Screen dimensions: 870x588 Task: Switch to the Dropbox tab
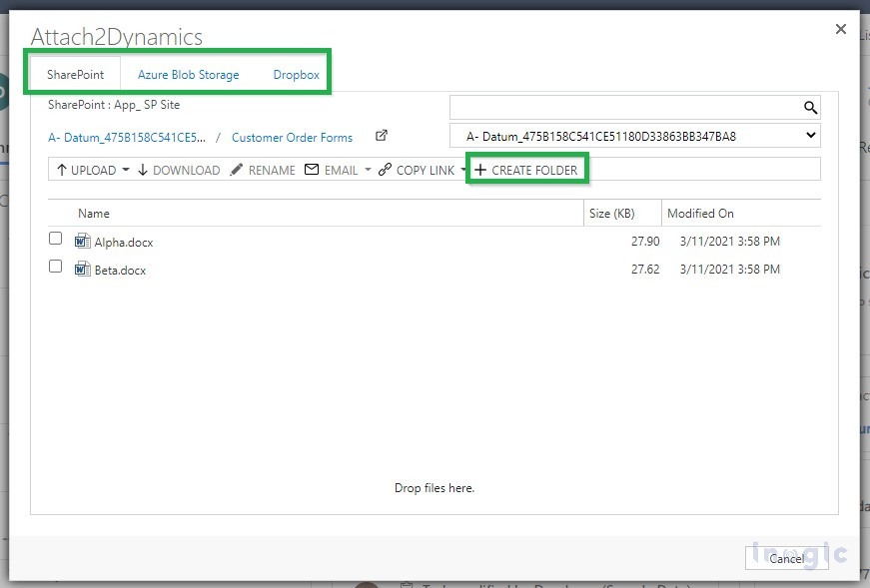pos(294,74)
